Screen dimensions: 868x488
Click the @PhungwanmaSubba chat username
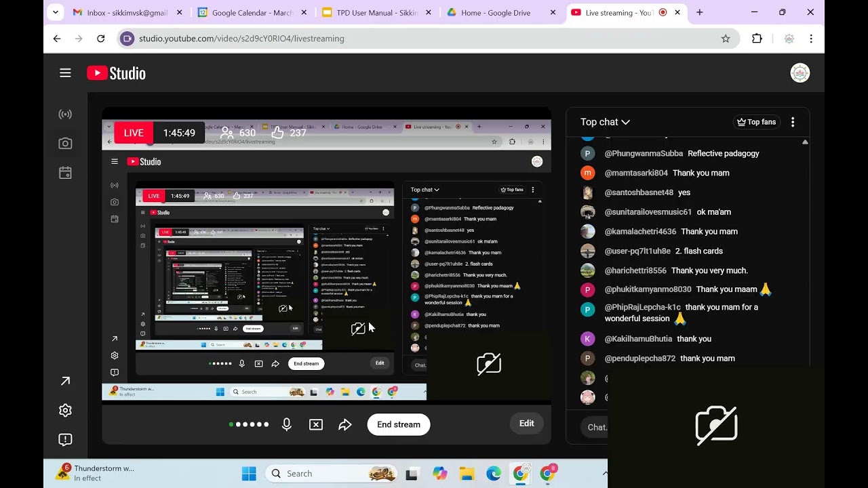pos(644,153)
